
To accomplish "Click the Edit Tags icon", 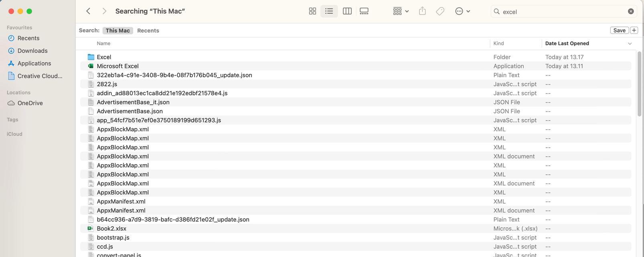I will (x=440, y=11).
